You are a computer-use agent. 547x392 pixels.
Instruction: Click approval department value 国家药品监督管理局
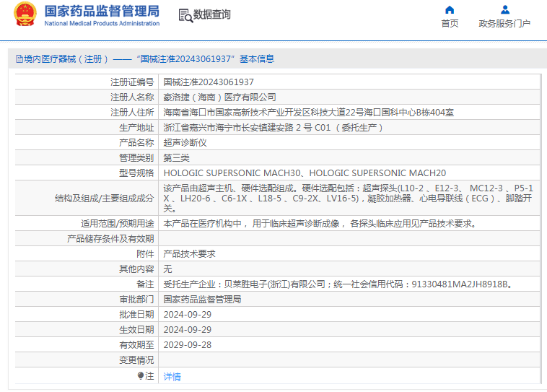tap(202, 299)
